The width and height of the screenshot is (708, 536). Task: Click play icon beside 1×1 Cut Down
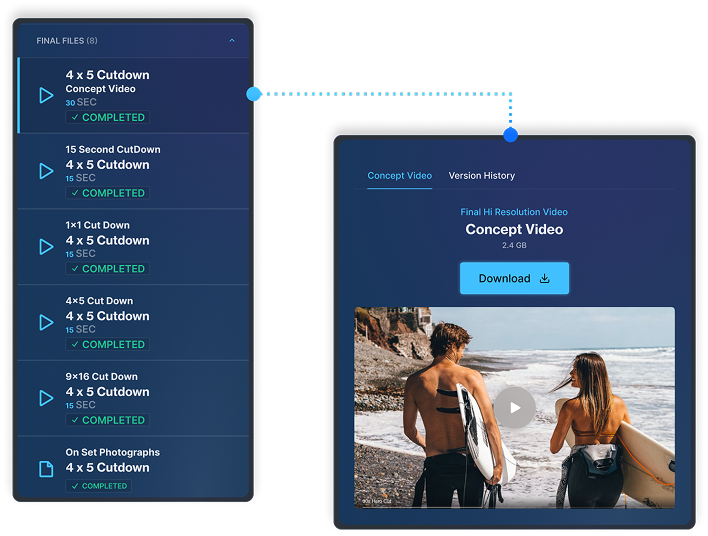pyautogui.click(x=45, y=247)
